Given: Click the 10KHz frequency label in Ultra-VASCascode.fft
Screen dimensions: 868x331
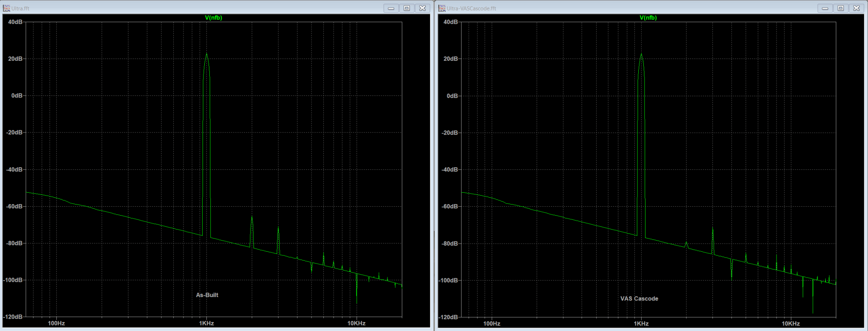Looking at the screenshot, I should pyautogui.click(x=791, y=324).
